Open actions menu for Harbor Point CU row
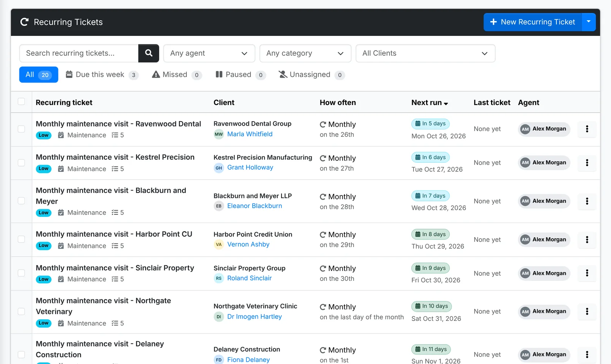 coord(587,239)
